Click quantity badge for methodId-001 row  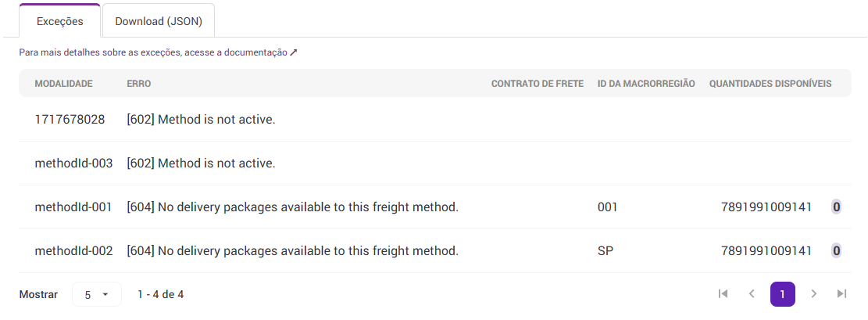point(836,207)
